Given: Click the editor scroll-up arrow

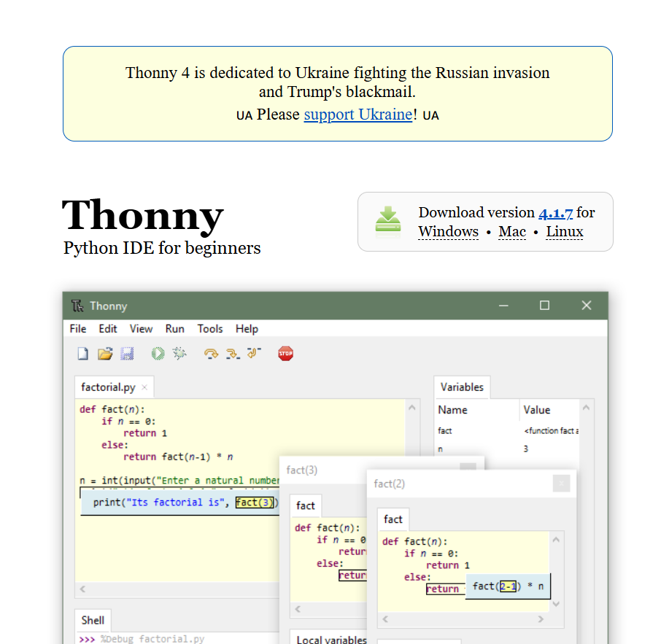Looking at the screenshot, I should pyautogui.click(x=412, y=408).
